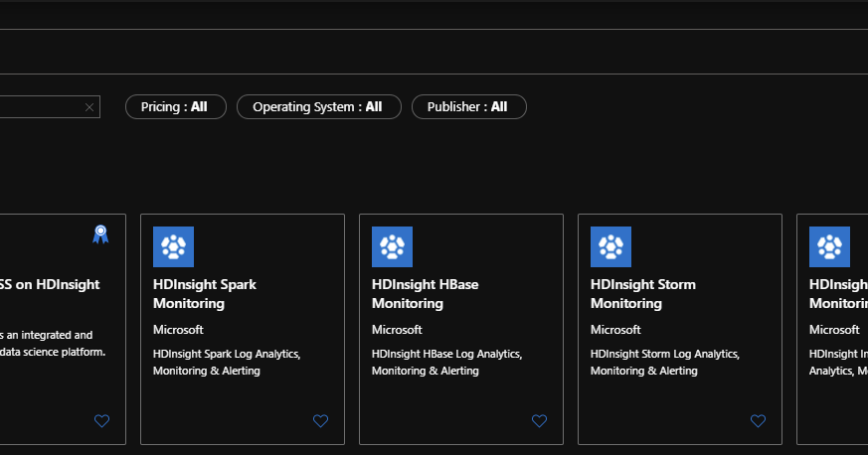Click the partially visible rightmost HDInsight logo icon
The width and height of the screenshot is (868, 455).
829,246
